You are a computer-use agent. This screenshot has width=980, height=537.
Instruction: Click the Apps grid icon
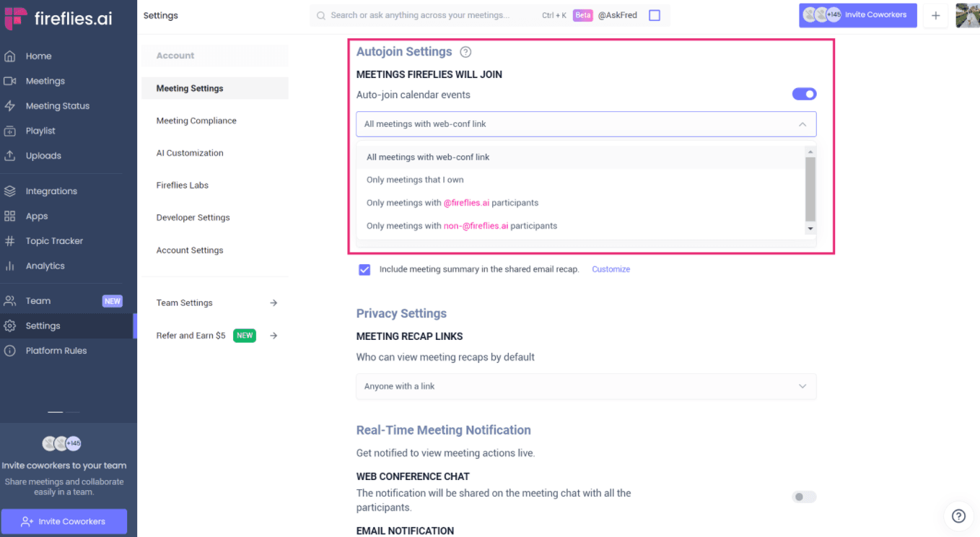click(10, 216)
